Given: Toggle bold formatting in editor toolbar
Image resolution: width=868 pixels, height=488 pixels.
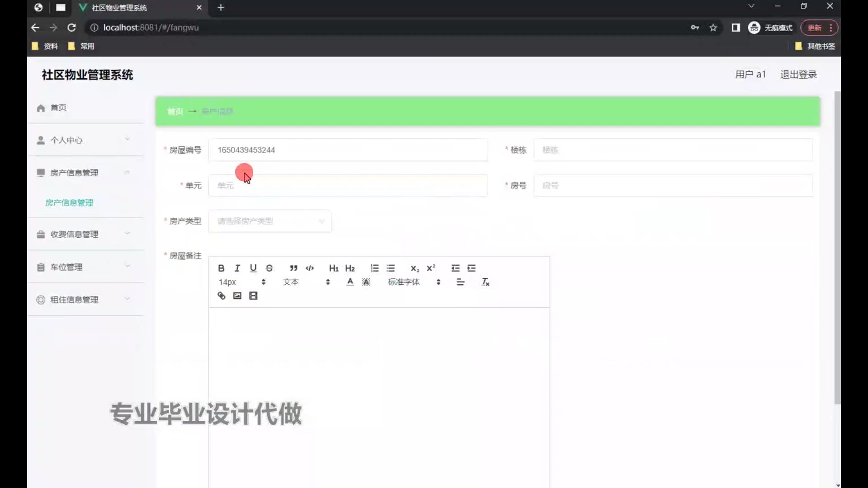Looking at the screenshot, I should pyautogui.click(x=221, y=268).
